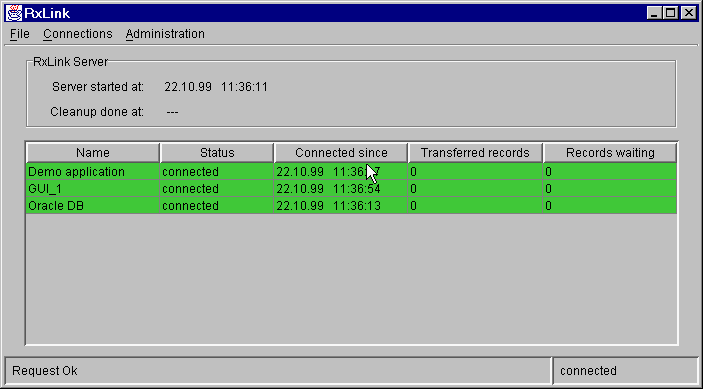Click the Request Ok status bar message
Image resolution: width=703 pixels, height=389 pixels.
click(x=45, y=371)
